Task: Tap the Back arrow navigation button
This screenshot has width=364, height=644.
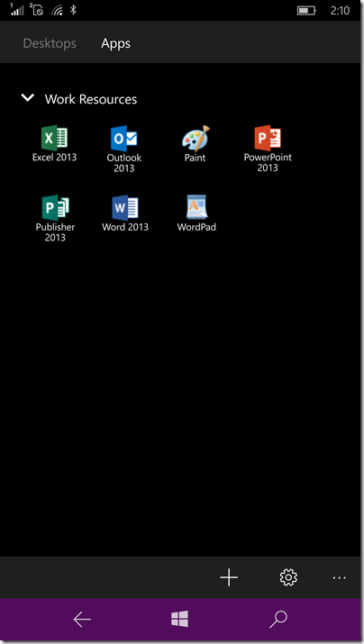Action: coord(82,620)
